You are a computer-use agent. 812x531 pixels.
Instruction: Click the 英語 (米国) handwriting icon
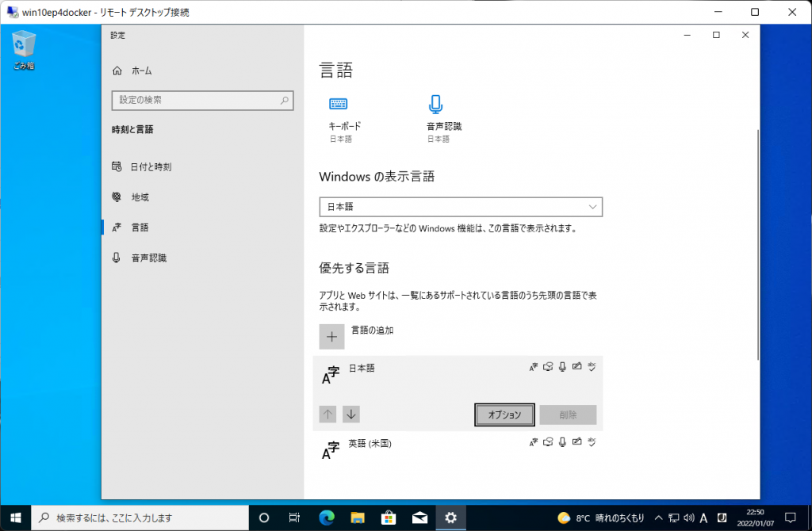point(577,441)
